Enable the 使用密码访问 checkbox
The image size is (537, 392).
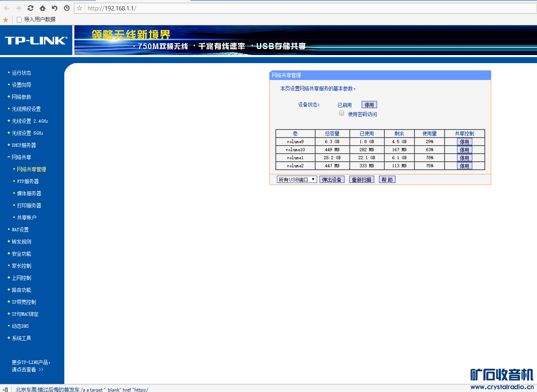(342, 113)
